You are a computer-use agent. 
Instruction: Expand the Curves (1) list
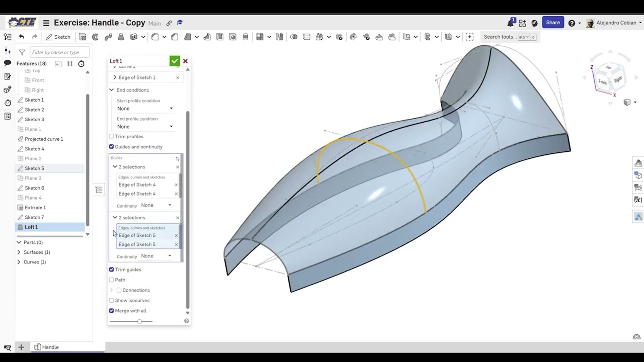[x=19, y=262]
